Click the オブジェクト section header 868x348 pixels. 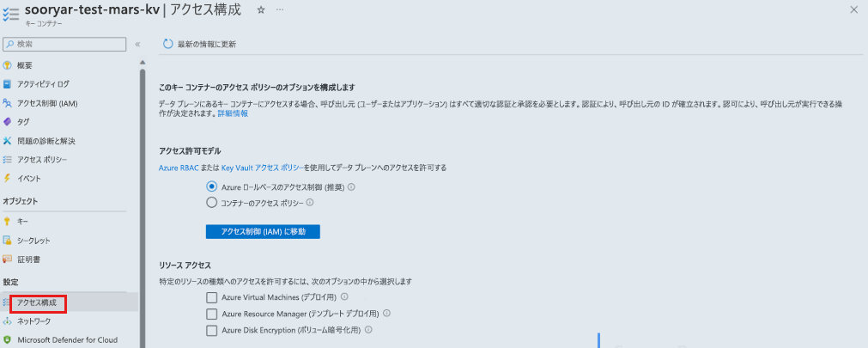pyautogui.click(x=21, y=201)
